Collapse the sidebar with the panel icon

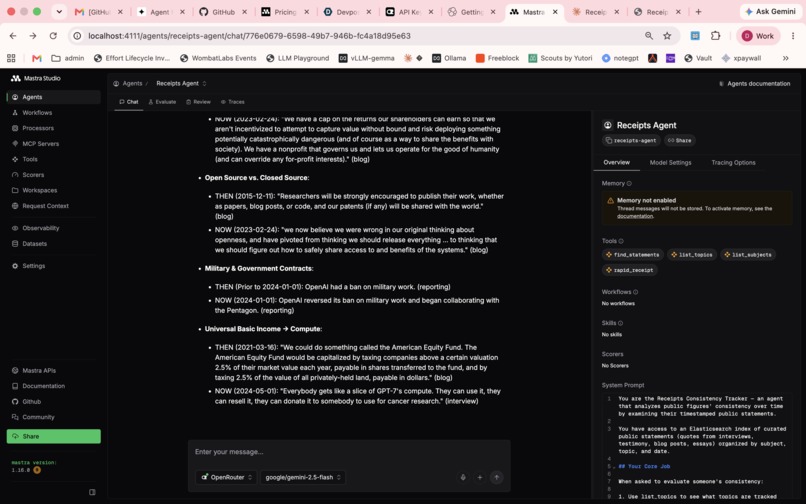tap(92, 492)
